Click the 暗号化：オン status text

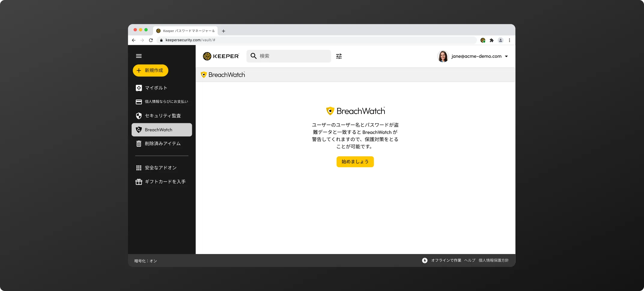click(x=146, y=261)
